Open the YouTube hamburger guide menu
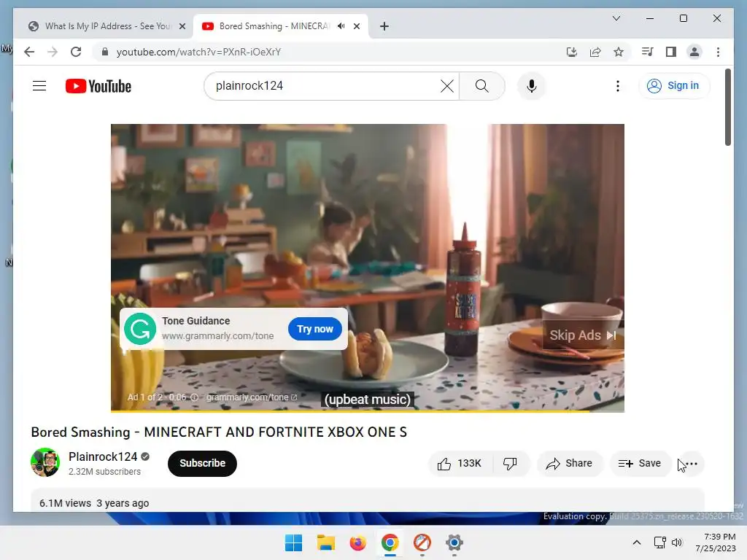747x560 pixels. point(39,86)
